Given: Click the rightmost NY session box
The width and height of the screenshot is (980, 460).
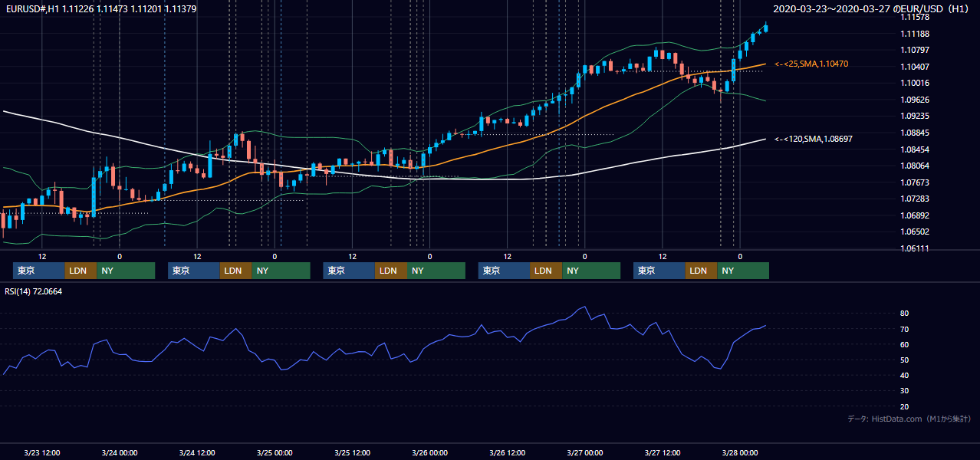Looking at the screenshot, I should [x=743, y=271].
